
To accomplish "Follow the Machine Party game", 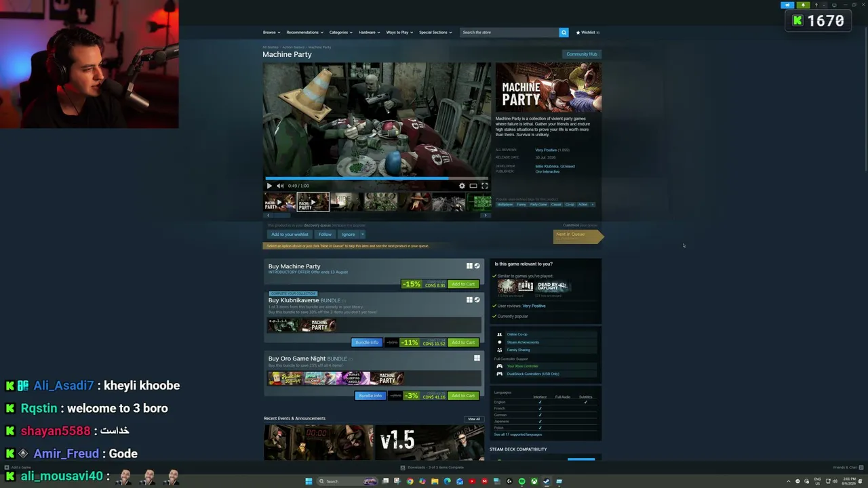I will tap(325, 235).
